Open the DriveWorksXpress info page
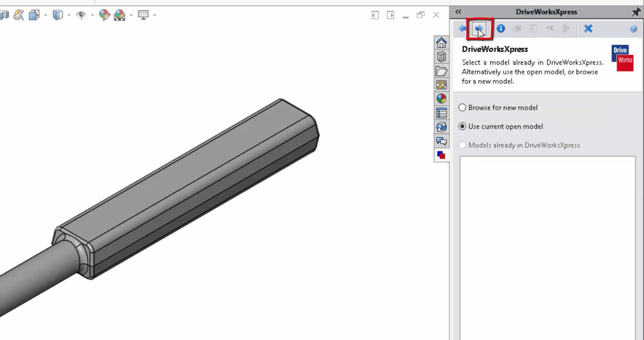Screen dimensions: 644x340 pyautogui.click(x=501, y=28)
